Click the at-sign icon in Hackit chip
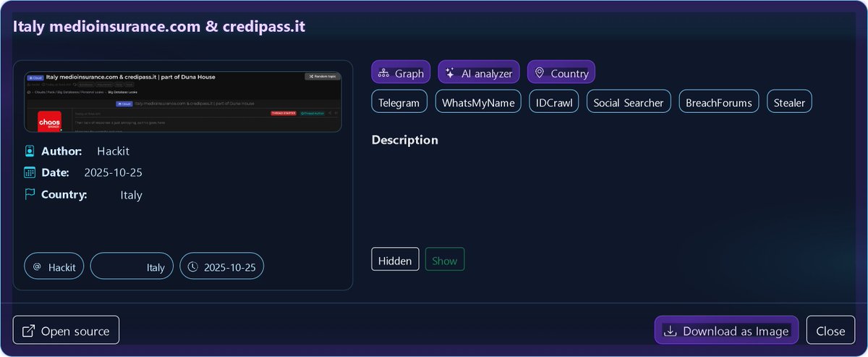Viewport: 868px width, 357px height. point(37,266)
